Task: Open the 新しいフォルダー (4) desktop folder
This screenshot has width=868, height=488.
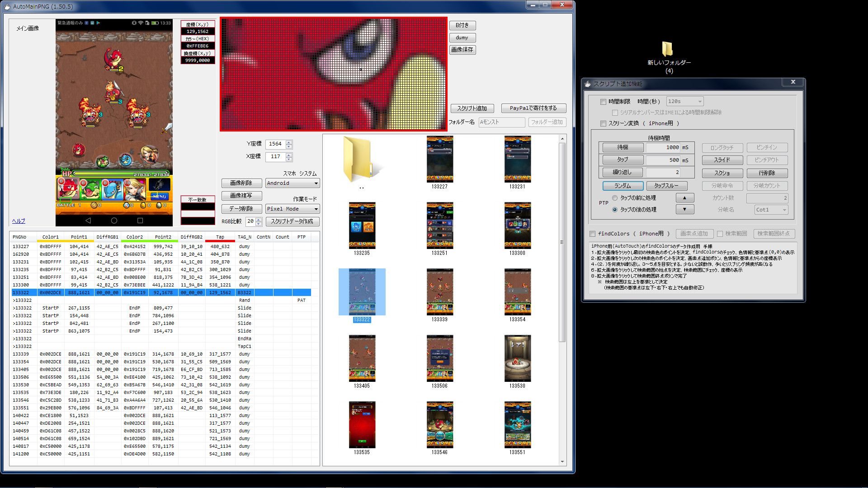Action: (x=669, y=58)
